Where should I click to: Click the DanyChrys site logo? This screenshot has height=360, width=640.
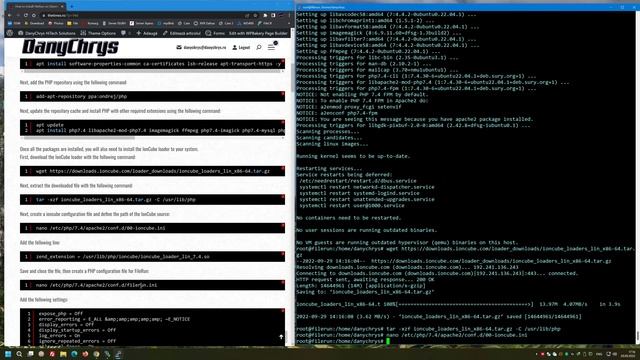tap(70, 47)
